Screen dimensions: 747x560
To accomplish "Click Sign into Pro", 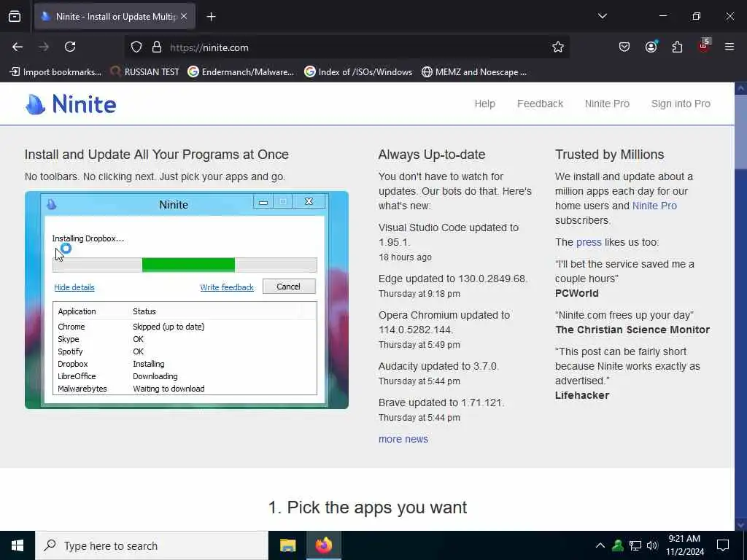I will click(681, 104).
